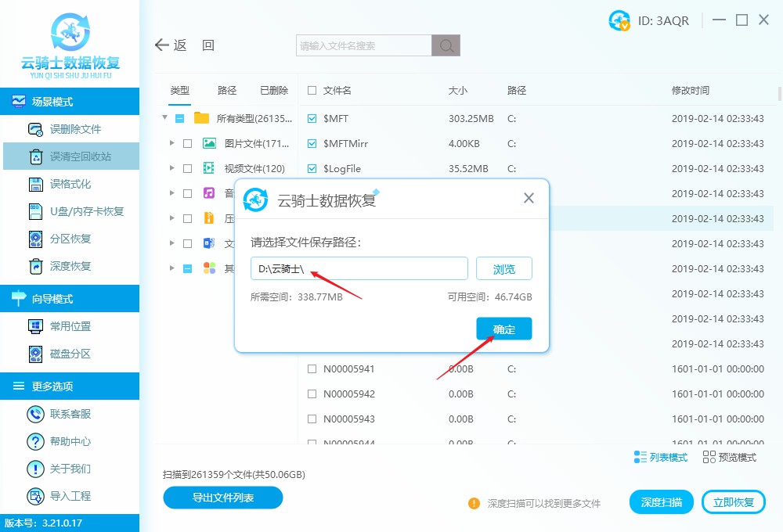Image resolution: width=783 pixels, height=532 pixels.
Task: Click the purple music type icon in the tree
Action: click(x=209, y=193)
